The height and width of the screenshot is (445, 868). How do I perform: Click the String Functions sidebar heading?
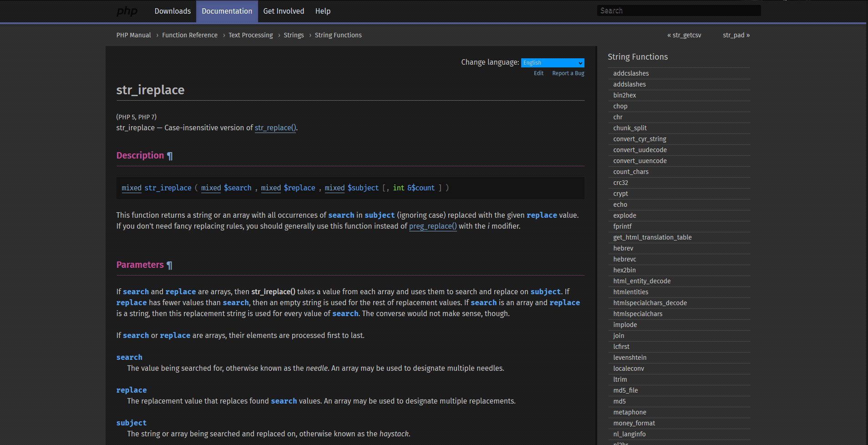pos(637,57)
